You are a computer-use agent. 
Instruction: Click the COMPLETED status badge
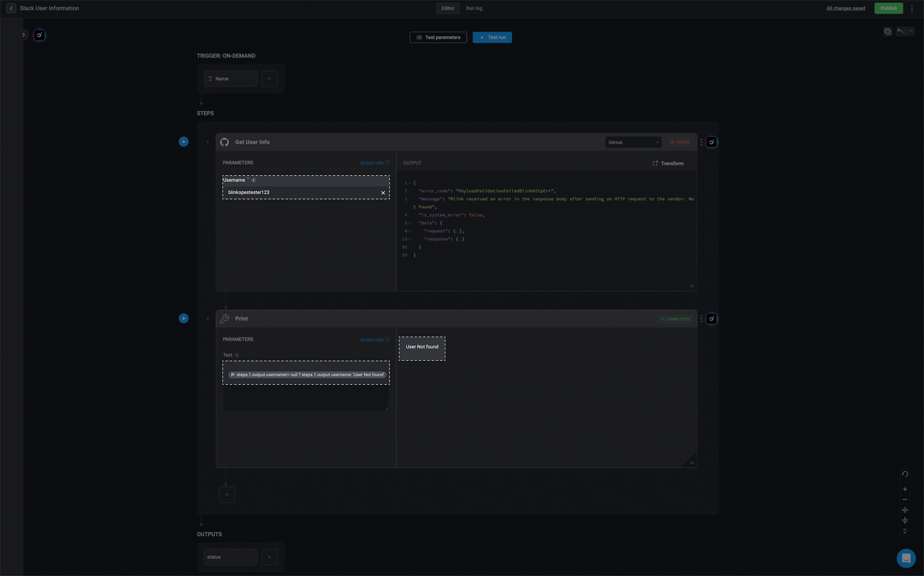tap(675, 319)
